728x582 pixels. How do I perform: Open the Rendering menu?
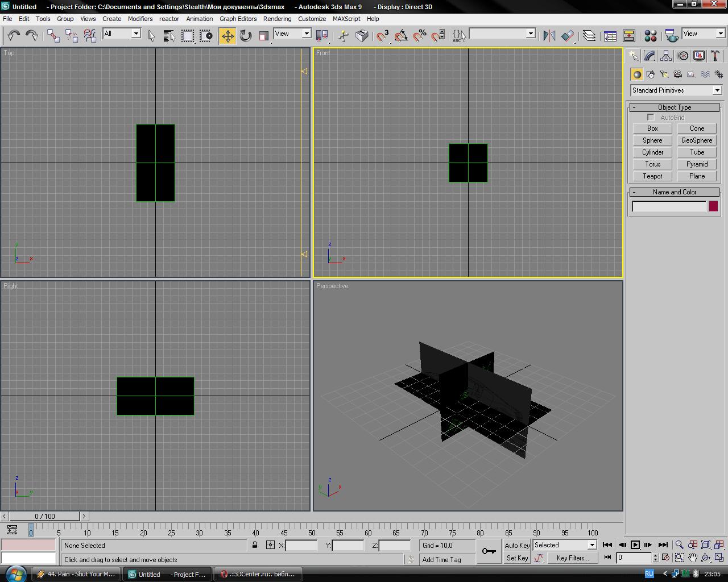pyautogui.click(x=277, y=19)
